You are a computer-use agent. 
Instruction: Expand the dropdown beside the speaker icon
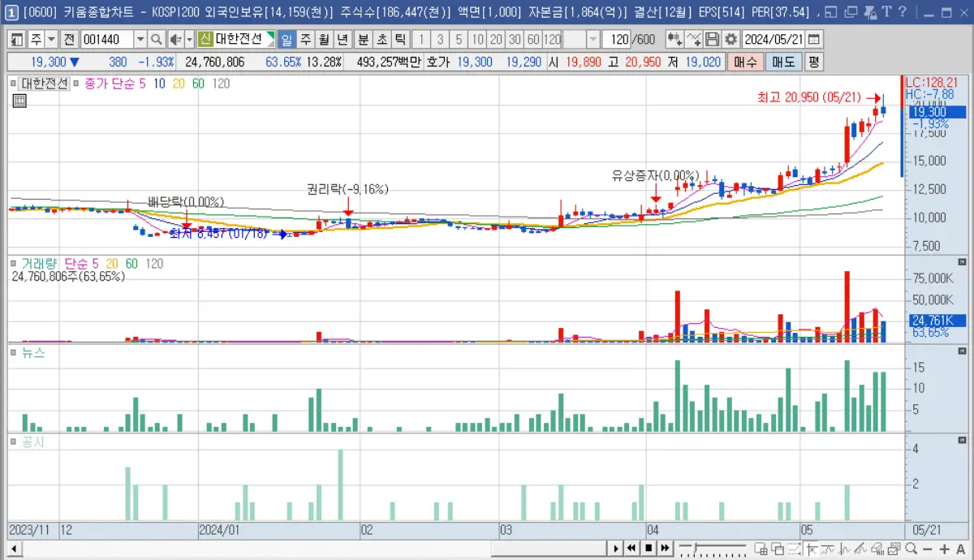click(190, 40)
